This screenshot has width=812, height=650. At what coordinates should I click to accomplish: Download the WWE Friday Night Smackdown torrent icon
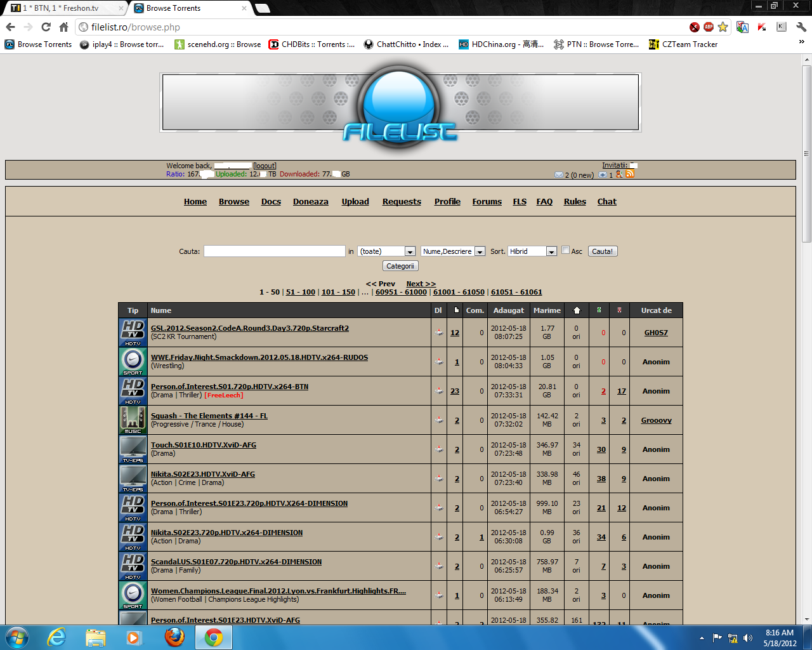click(439, 362)
